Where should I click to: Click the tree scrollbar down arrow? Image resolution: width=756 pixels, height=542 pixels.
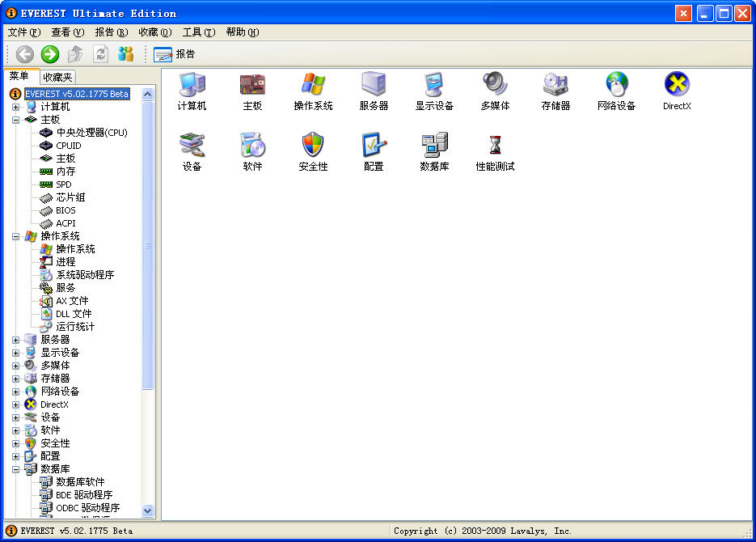click(x=147, y=510)
